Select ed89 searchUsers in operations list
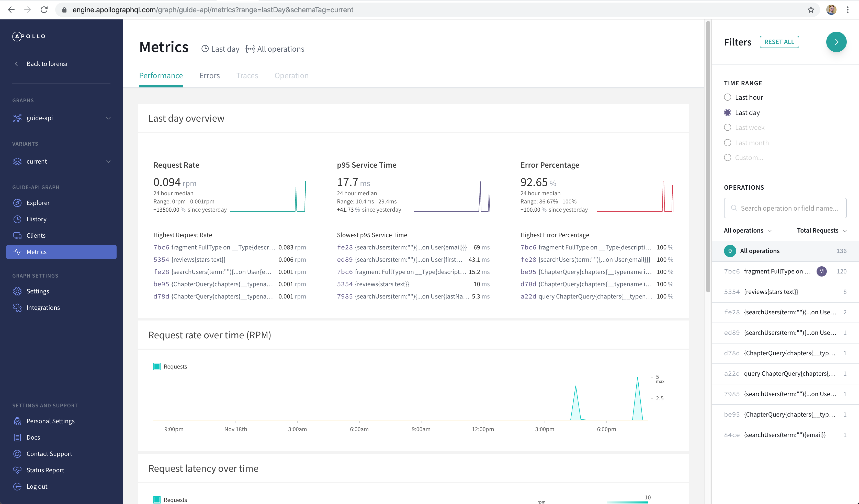Screen dimensions: 859x504 tap(785, 333)
